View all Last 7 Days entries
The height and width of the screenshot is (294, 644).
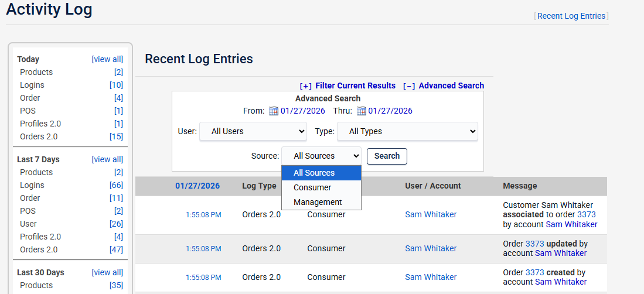point(107,159)
